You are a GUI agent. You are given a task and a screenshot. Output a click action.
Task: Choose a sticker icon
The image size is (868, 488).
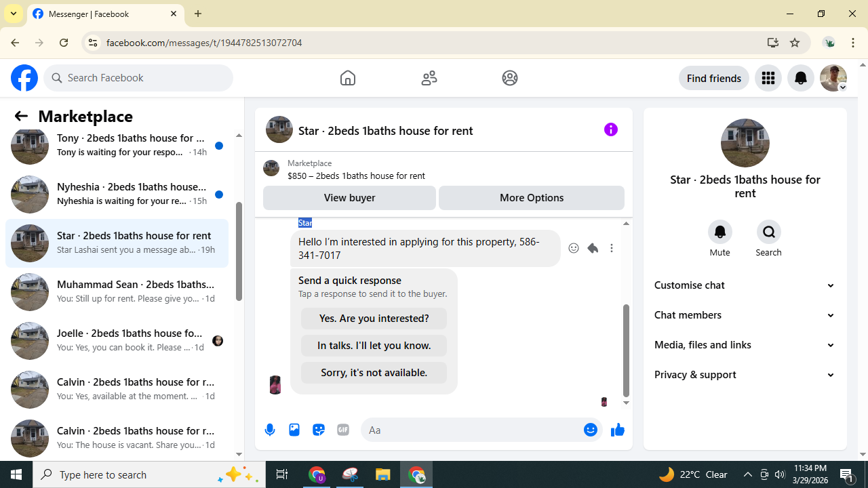(319, 430)
